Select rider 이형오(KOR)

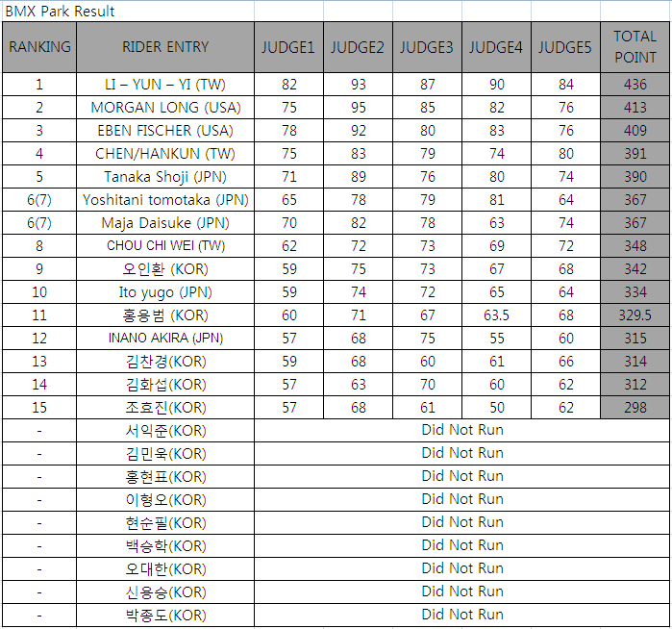click(165, 500)
